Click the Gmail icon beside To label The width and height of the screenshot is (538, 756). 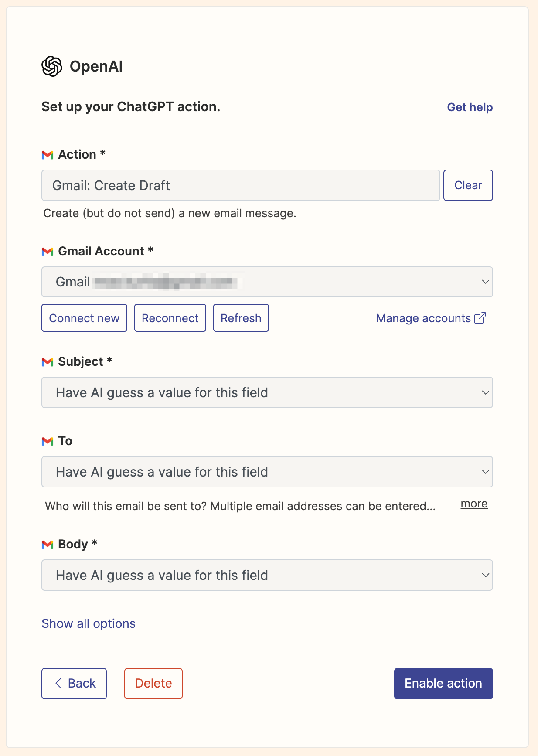point(48,441)
